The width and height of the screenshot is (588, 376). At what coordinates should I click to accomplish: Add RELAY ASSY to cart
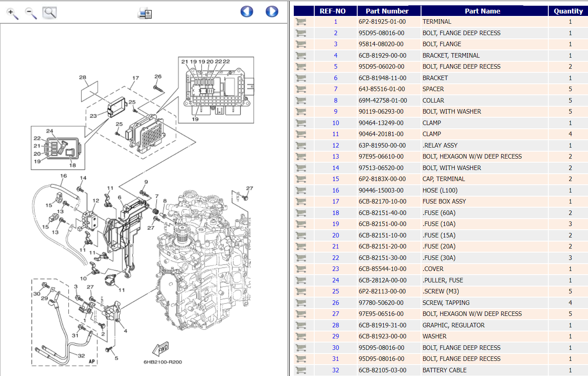coord(302,145)
